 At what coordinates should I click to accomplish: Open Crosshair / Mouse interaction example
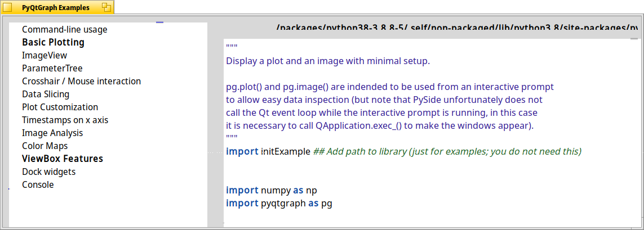[x=81, y=81]
